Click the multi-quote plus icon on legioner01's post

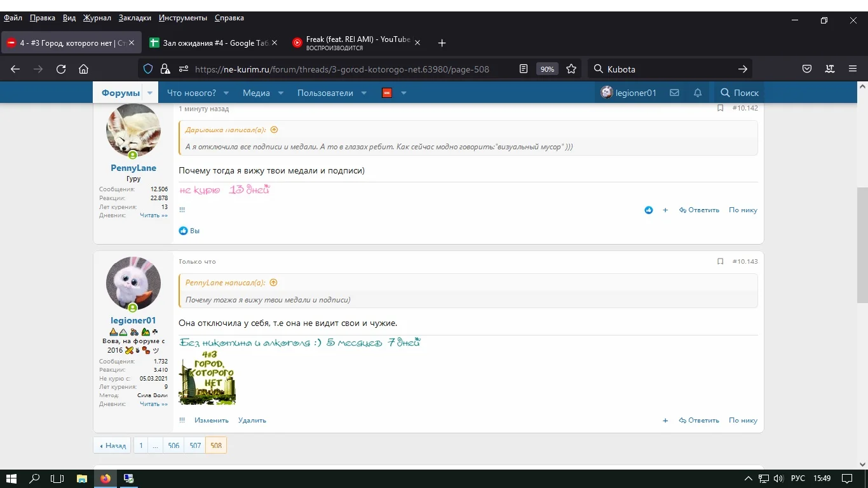click(665, 420)
